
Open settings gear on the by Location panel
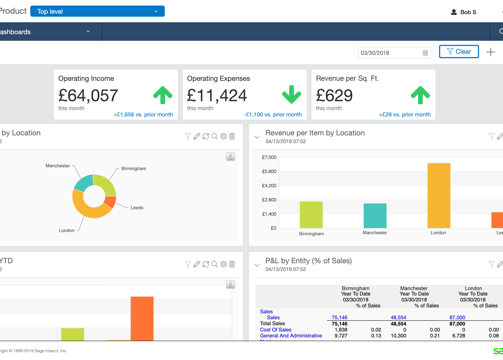click(x=223, y=136)
